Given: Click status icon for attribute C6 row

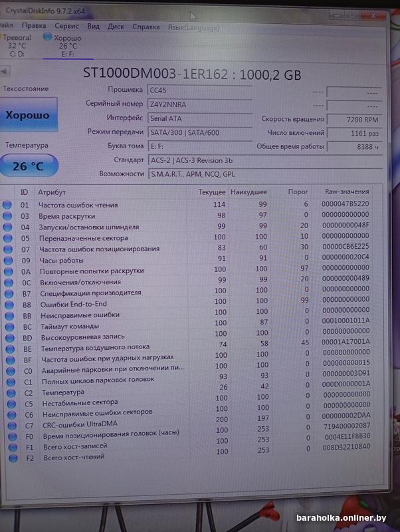Looking at the screenshot, I should [x=12, y=415].
